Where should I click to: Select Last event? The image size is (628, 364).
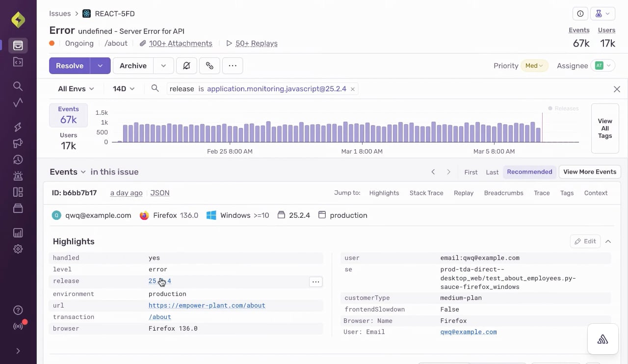(492, 172)
